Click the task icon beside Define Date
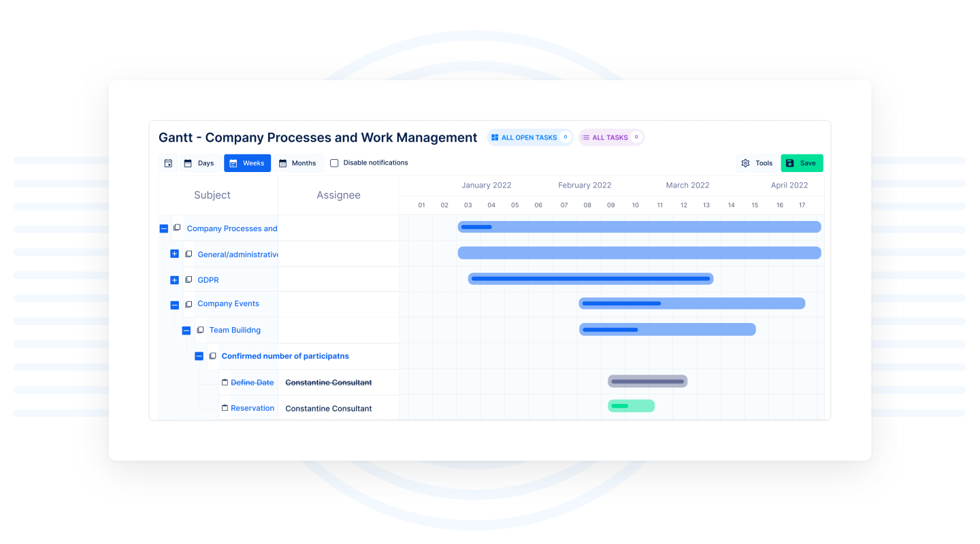This screenshot has height=544, width=980. 225,382
